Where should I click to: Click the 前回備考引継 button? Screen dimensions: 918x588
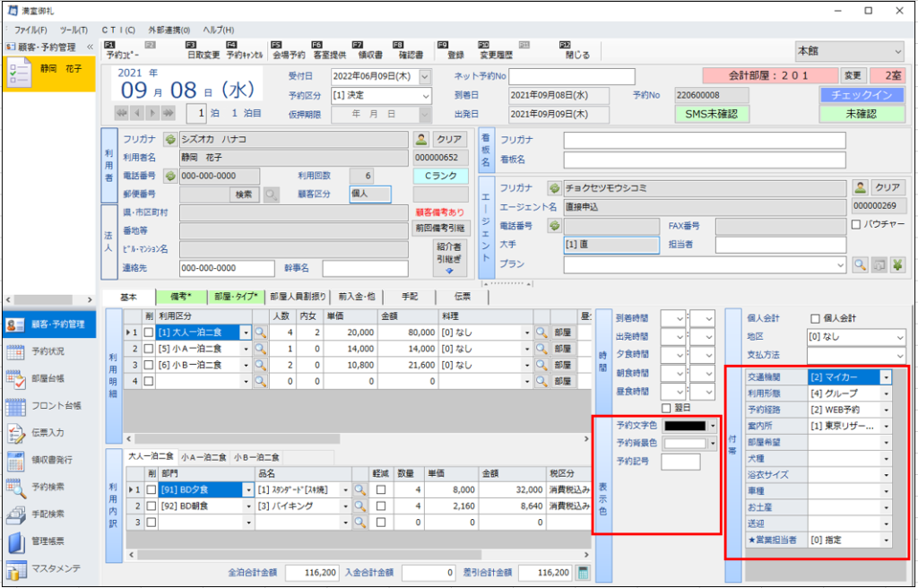(x=440, y=229)
